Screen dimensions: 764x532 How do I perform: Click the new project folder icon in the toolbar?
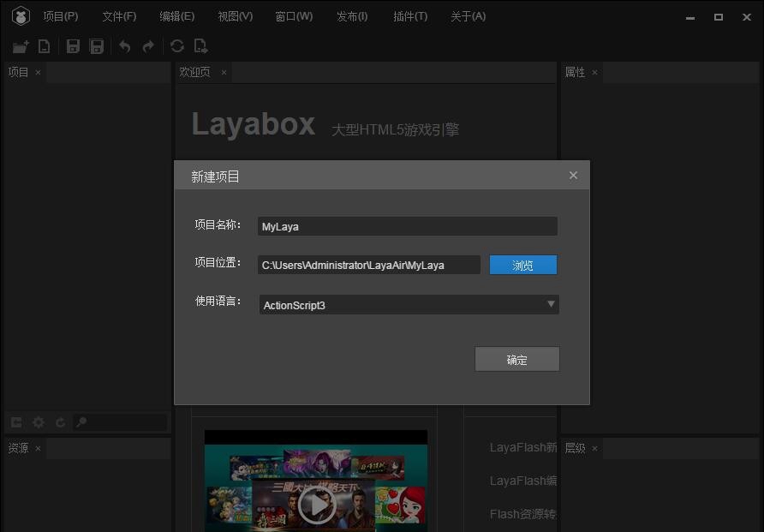pos(21,46)
